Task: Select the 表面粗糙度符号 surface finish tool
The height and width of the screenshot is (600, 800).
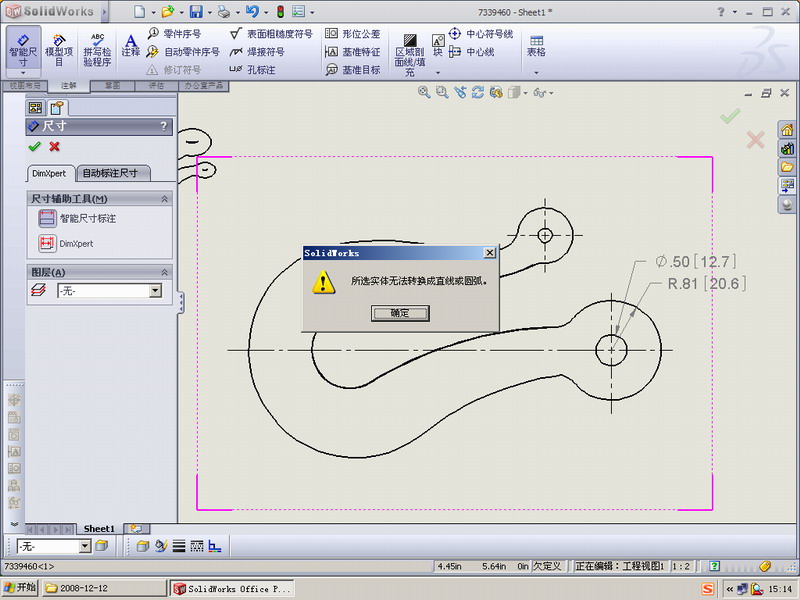Action: (271, 34)
